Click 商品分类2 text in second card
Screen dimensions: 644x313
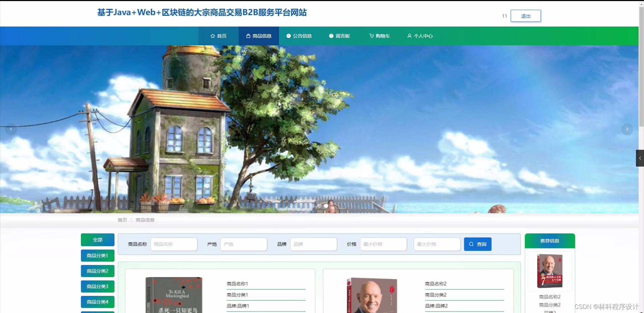[x=436, y=295]
